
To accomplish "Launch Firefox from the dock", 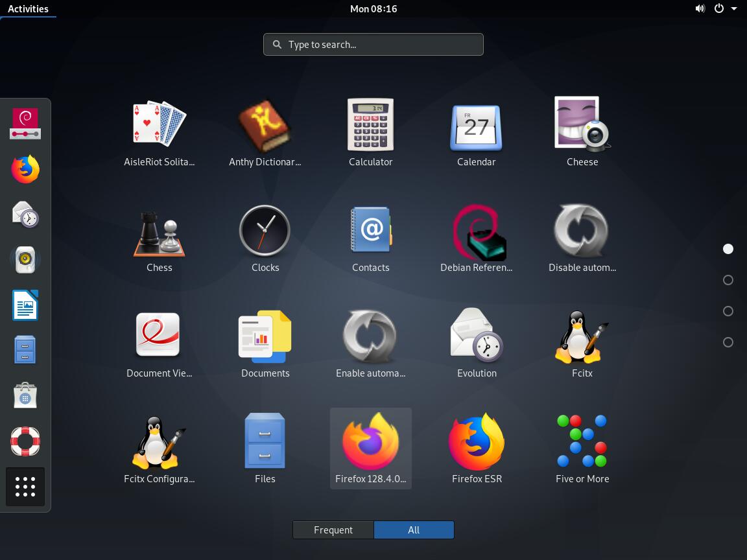I will pos(25,169).
